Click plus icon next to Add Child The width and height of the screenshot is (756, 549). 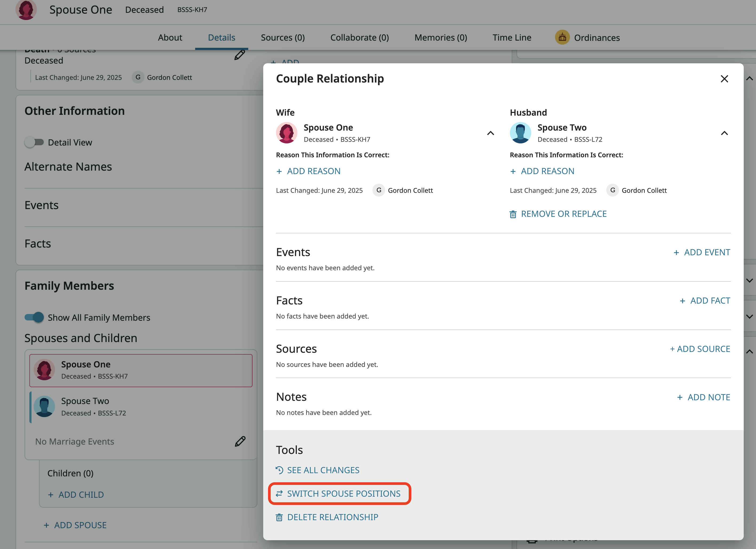pyautogui.click(x=51, y=495)
